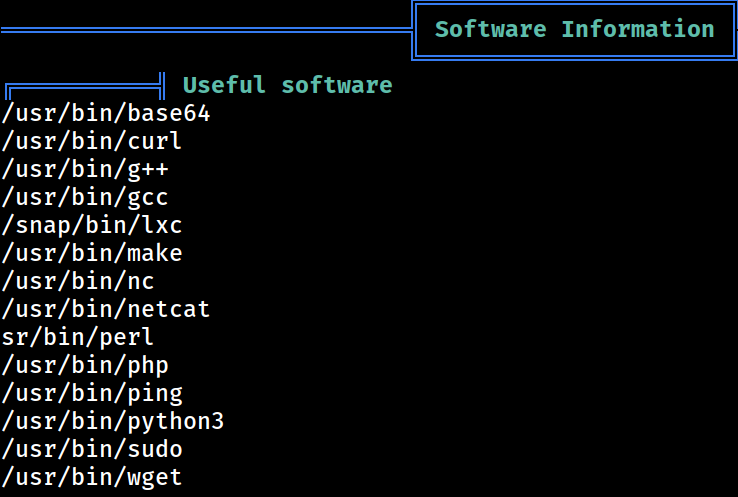Image resolution: width=738 pixels, height=497 pixels.
Task: Click the /usr/bin/g++ entry
Action: 85,169
